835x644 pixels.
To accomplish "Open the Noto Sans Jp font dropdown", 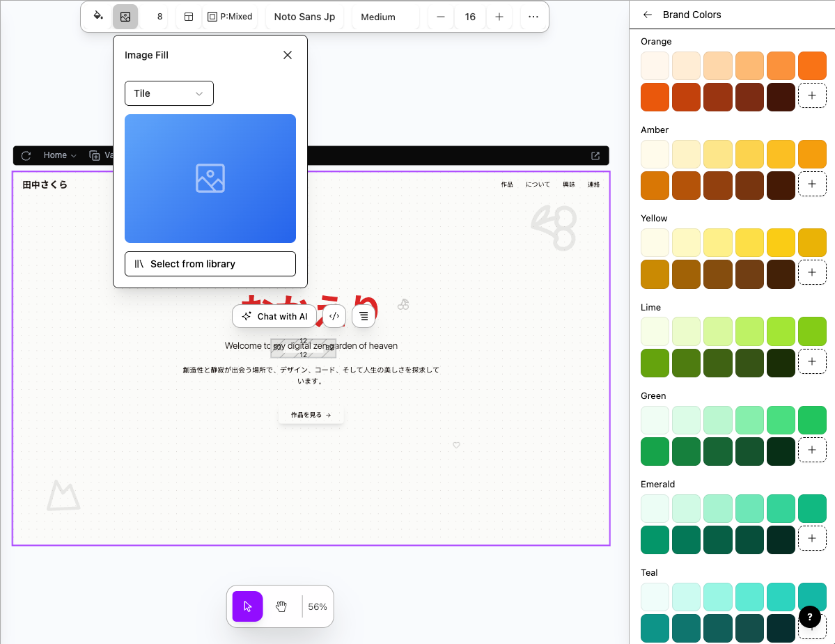I will click(304, 17).
